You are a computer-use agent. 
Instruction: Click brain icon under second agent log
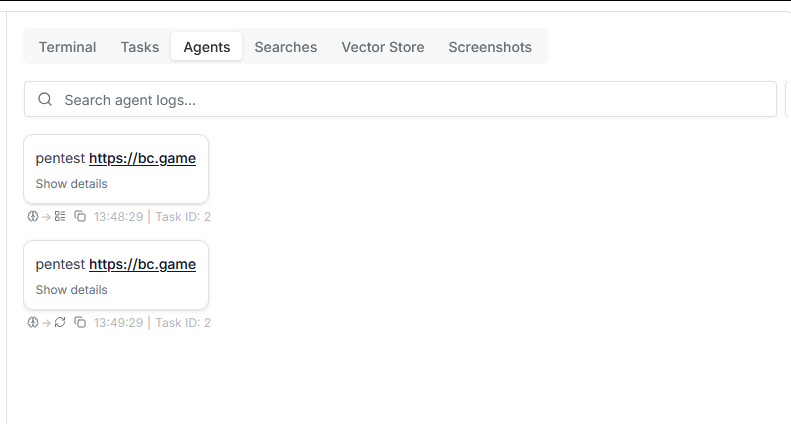(x=33, y=322)
